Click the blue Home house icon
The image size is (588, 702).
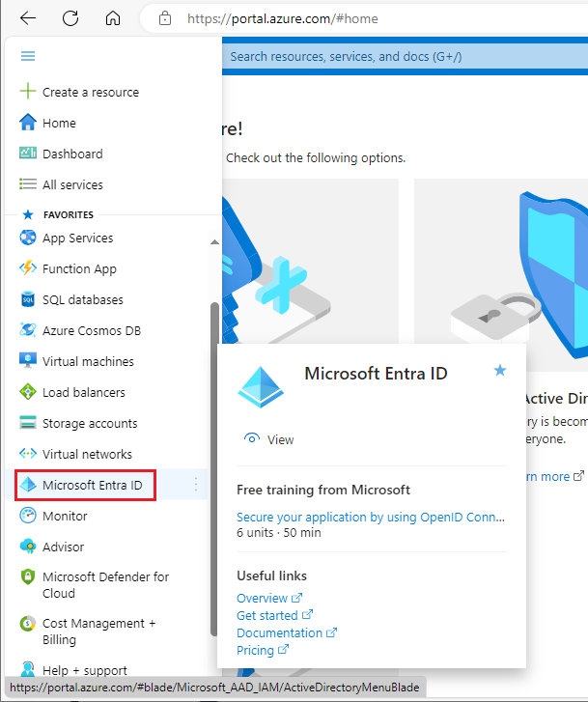[28, 123]
